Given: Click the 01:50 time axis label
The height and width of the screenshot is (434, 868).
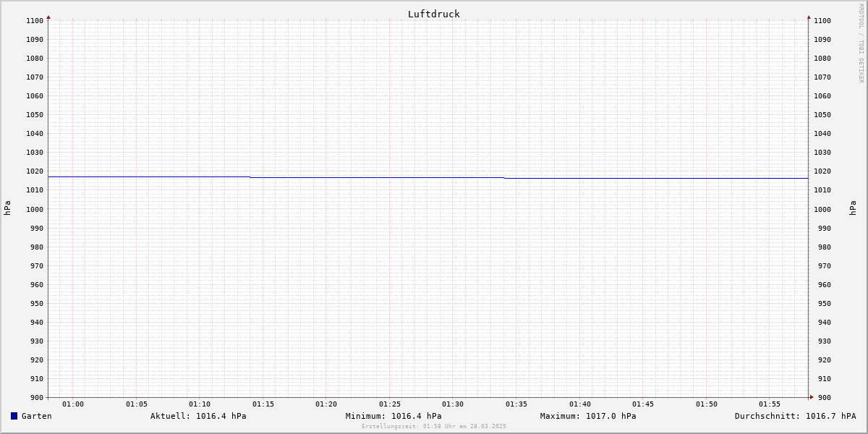Looking at the screenshot, I should (x=707, y=404).
